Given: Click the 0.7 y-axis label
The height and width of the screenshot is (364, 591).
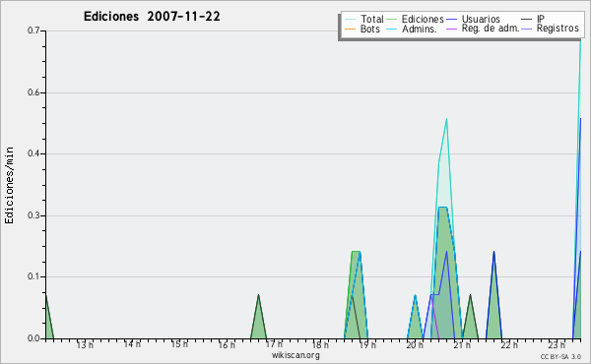Looking at the screenshot, I should (x=33, y=30).
